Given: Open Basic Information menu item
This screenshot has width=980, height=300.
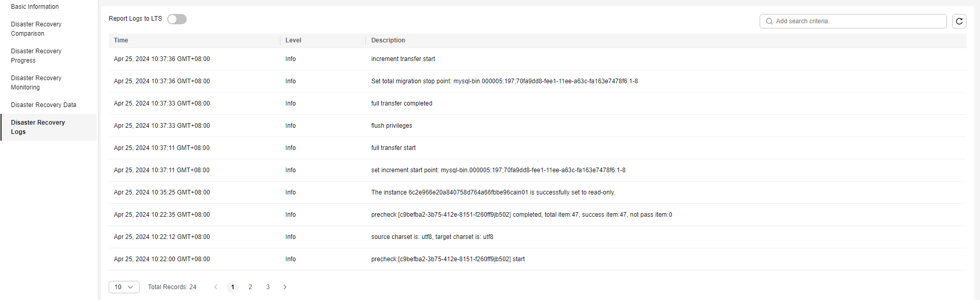Looking at the screenshot, I should pos(35,7).
